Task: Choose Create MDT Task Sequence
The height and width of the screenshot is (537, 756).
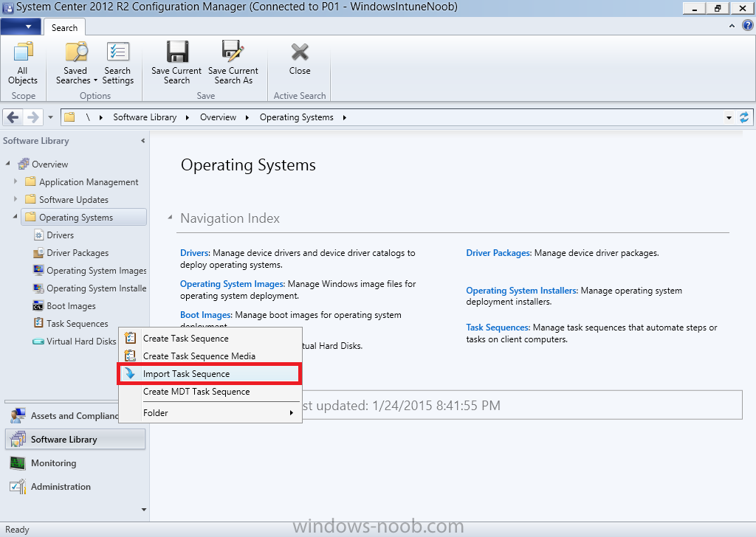Action: coord(210,392)
